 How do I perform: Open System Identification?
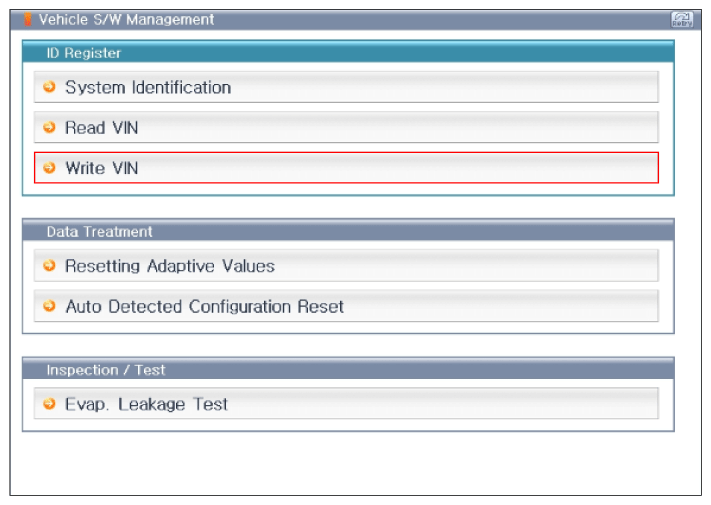(x=346, y=87)
